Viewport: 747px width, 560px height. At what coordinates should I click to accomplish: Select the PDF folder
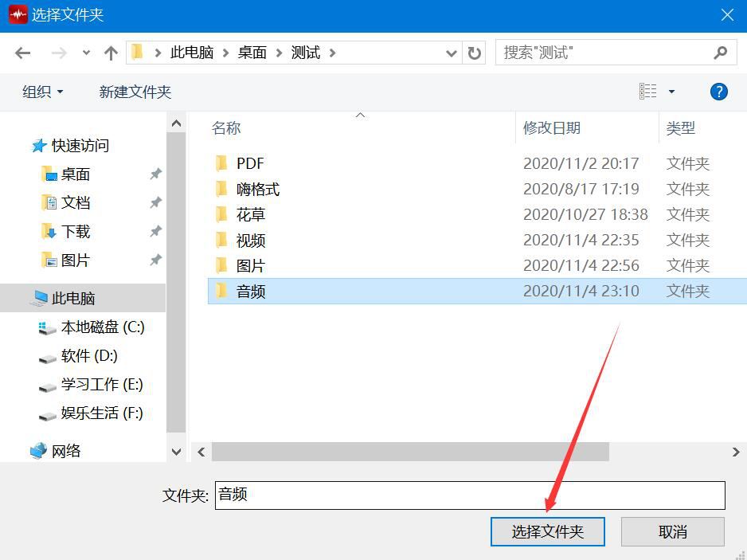pos(250,163)
